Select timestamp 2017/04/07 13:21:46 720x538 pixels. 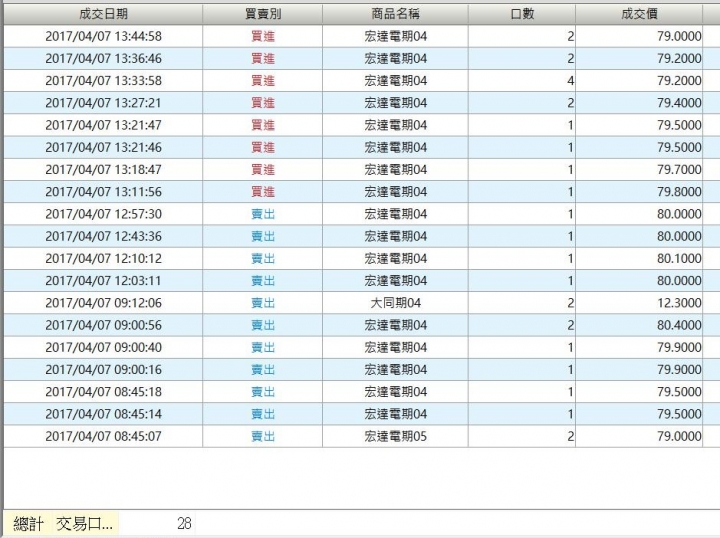coord(103,147)
